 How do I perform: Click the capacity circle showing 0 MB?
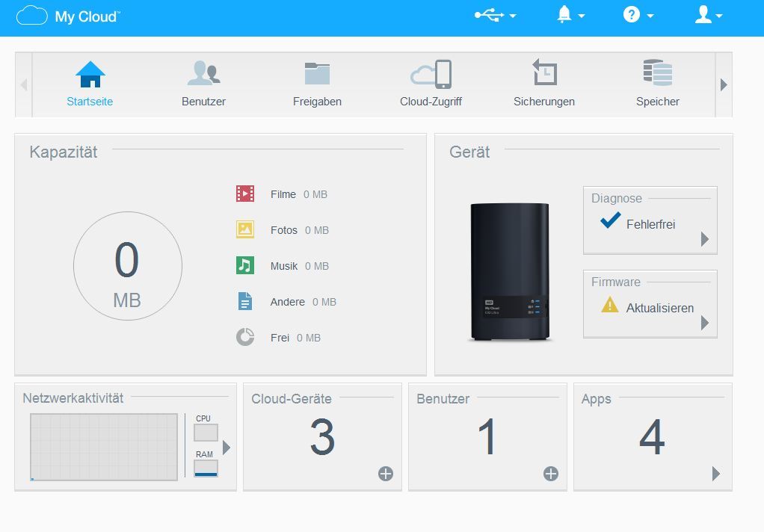click(128, 266)
